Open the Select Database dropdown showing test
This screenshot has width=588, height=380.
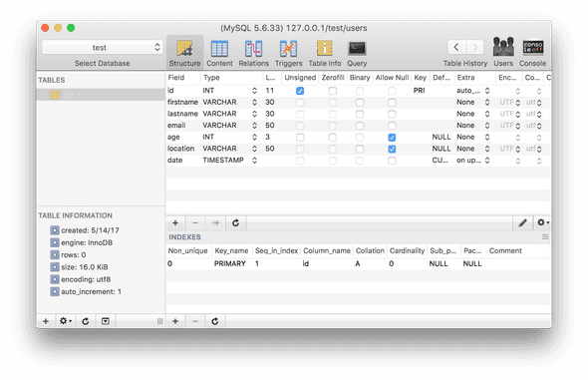tap(102, 47)
